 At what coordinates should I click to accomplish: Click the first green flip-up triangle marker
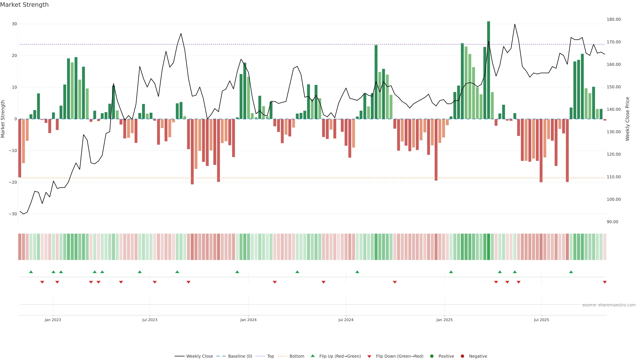[x=31, y=272]
